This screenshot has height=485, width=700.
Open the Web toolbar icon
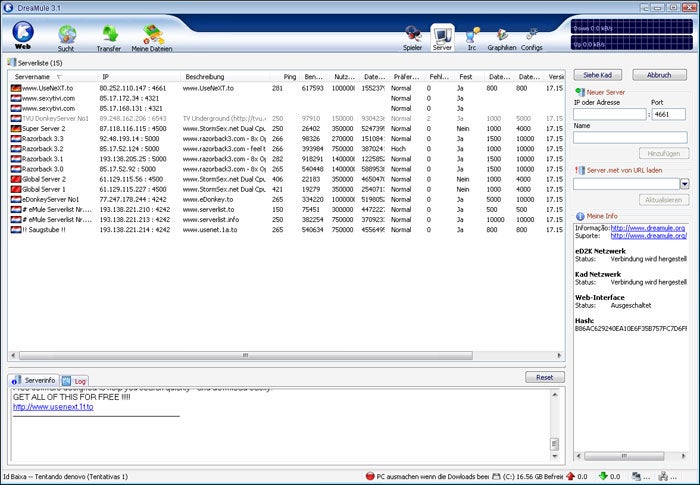point(23,35)
